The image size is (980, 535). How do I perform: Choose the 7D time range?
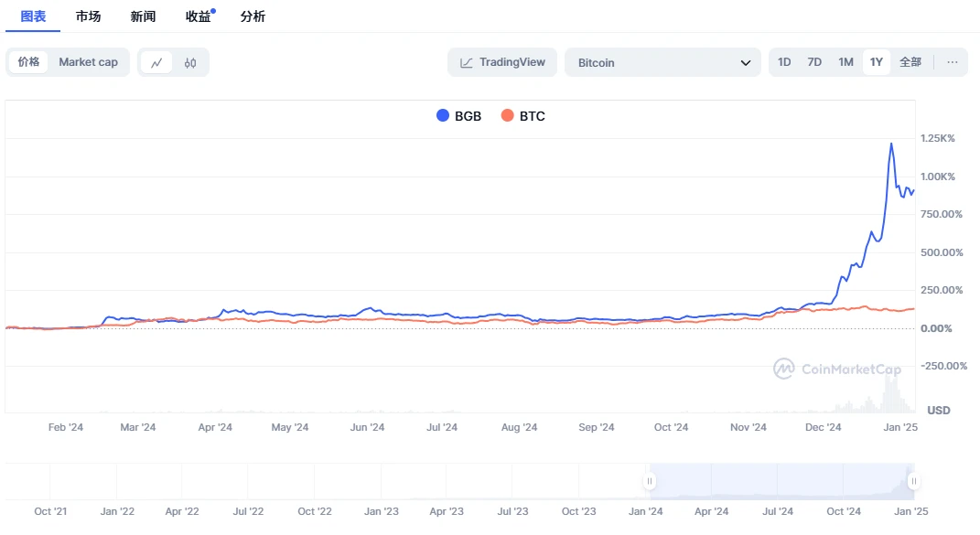(x=814, y=62)
